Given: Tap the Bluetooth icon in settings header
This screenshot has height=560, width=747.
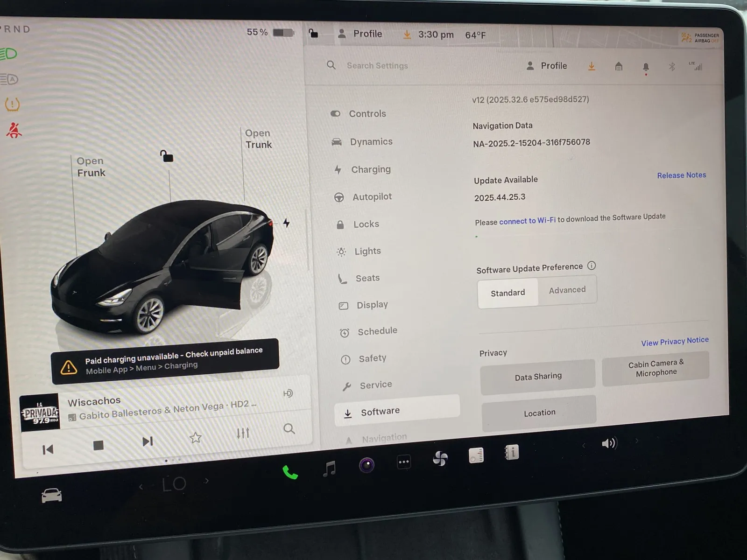Looking at the screenshot, I should 672,67.
